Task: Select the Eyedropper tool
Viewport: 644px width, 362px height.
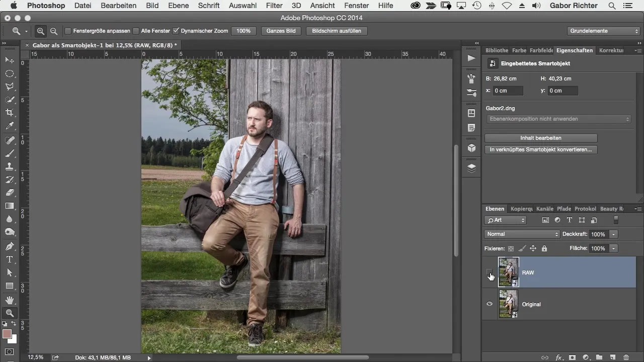Action: coord(10,126)
